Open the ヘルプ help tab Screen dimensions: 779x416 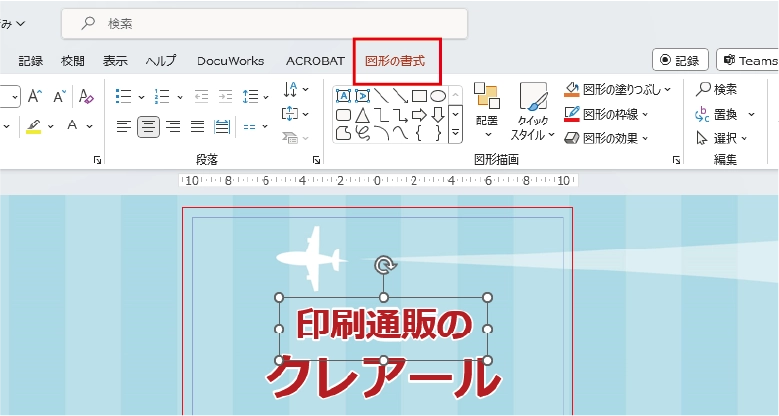tap(161, 61)
